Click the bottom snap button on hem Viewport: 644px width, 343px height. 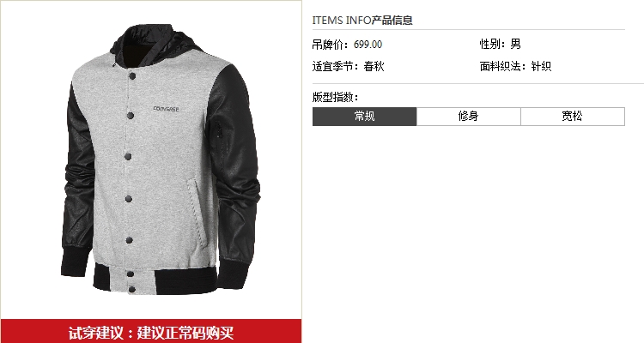point(132,290)
